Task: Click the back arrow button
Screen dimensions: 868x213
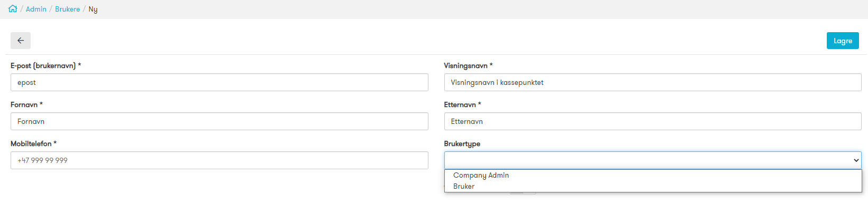Action: pos(21,41)
